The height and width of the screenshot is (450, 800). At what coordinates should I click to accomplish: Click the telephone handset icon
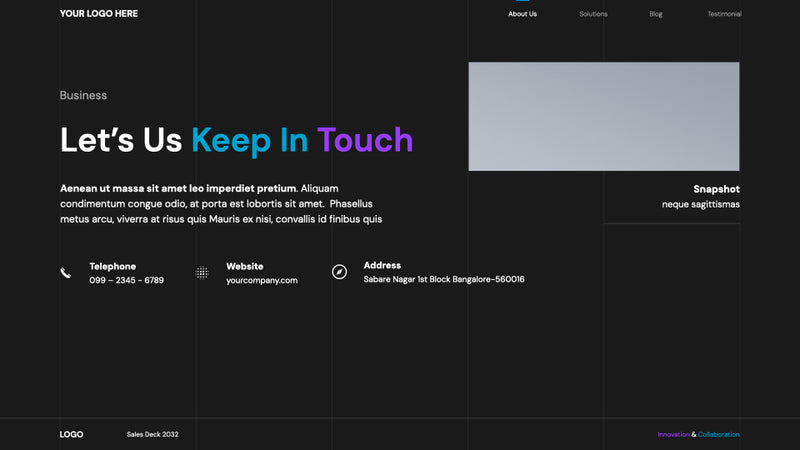pyautogui.click(x=65, y=273)
